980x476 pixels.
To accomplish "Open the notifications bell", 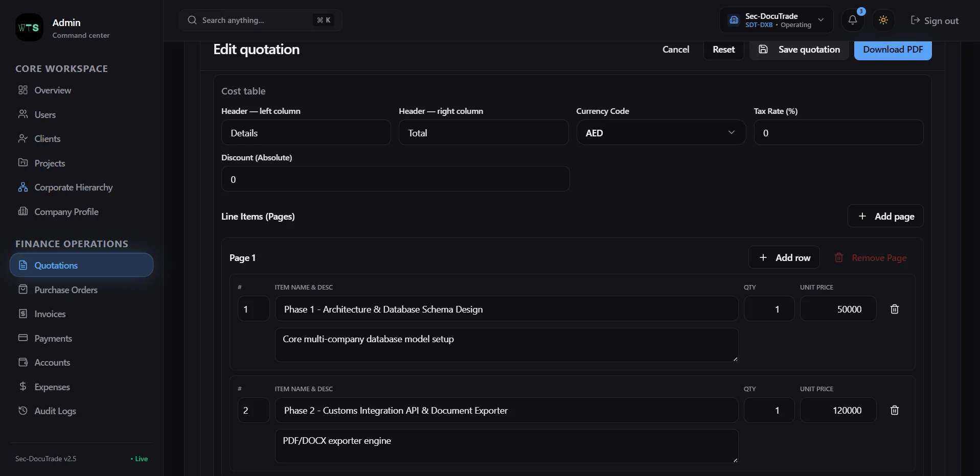I will click(852, 20).
